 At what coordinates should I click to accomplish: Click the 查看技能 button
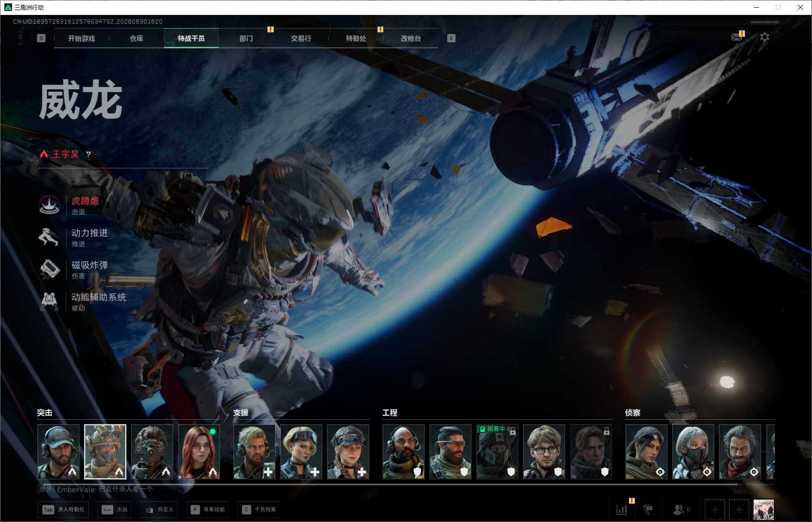coord(208,509)
